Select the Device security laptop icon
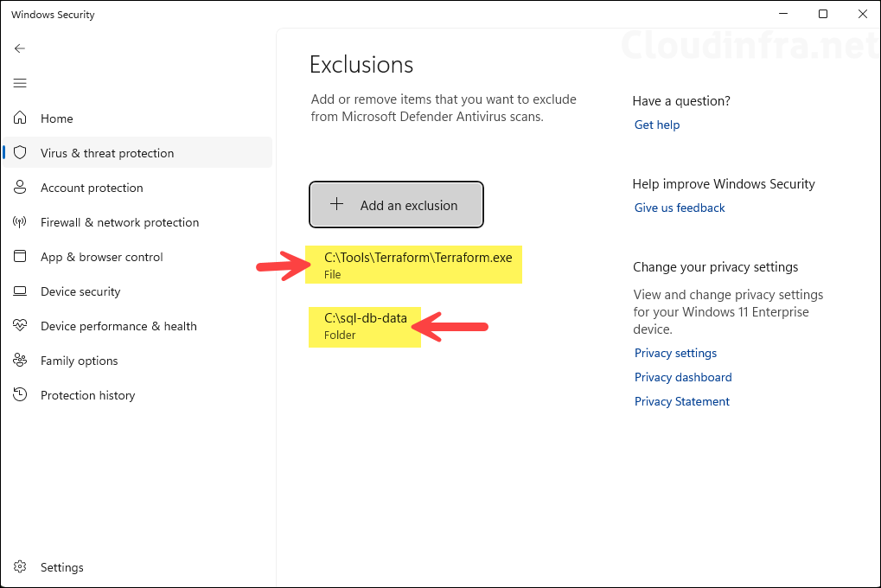Image resolution: width=881 pixels, height=588 pixels. pyautogui.click(x=19, y=291)
